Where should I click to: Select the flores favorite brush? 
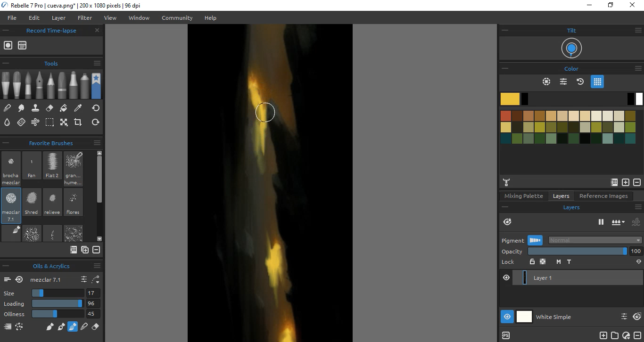73,202
